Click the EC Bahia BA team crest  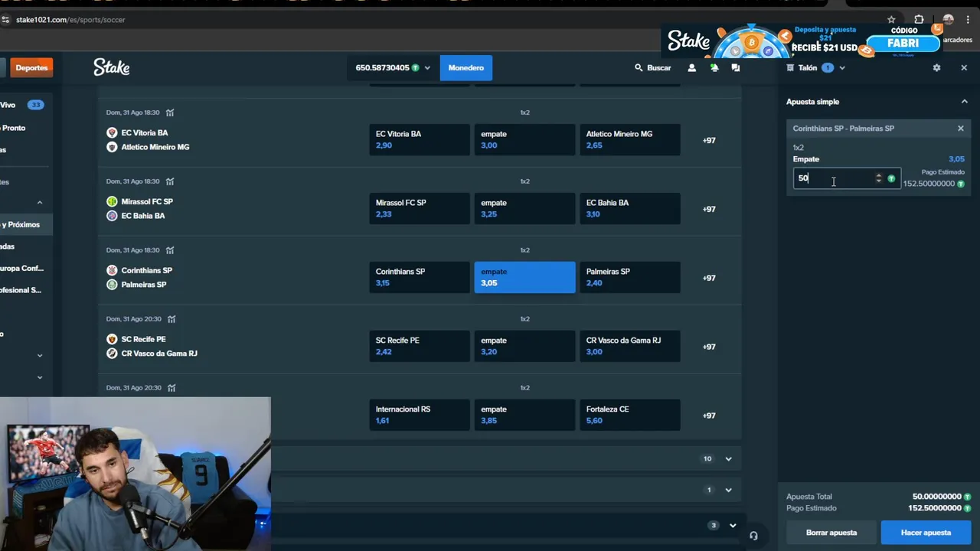[112, 216]
